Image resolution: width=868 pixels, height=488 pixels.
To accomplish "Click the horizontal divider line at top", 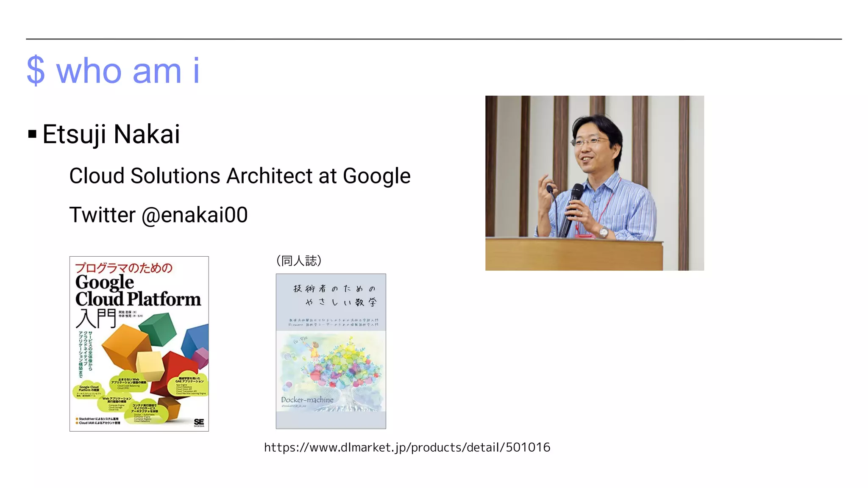I will [434, 39].
